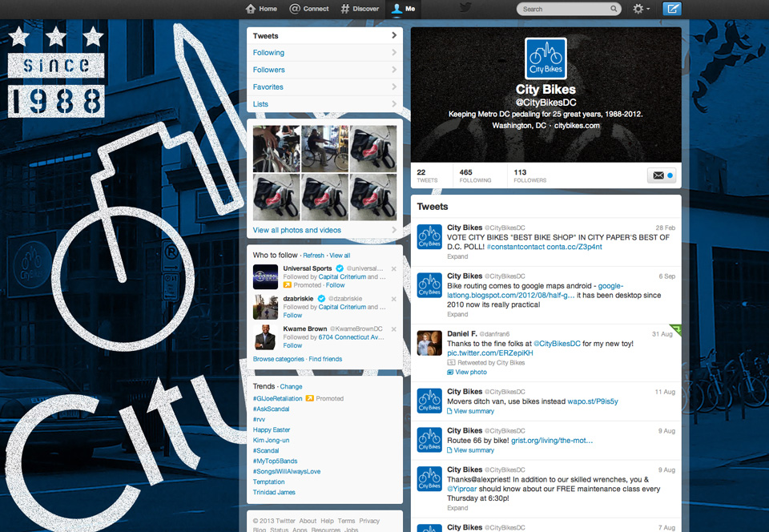Open the wapo.st/P9is5y link

[x=593, y=401]
